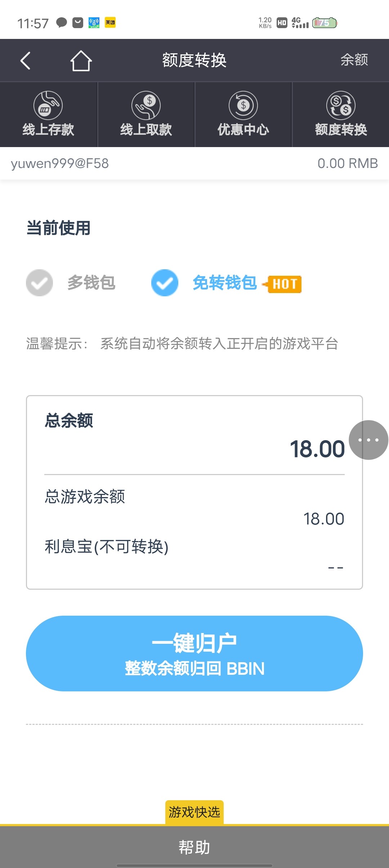The image size is (389, 868).
Task: Tap the 总余额 18.00 amount
Action: (317, 449)
